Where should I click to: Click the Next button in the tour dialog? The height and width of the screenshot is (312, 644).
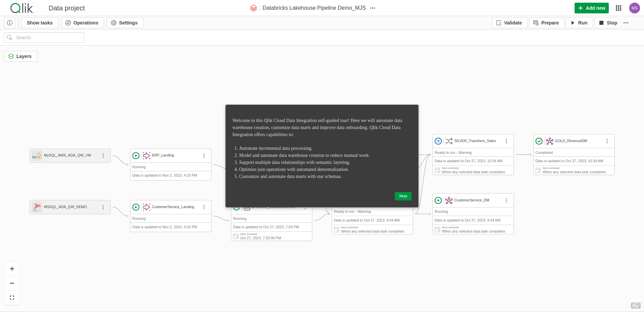[403, 196]
